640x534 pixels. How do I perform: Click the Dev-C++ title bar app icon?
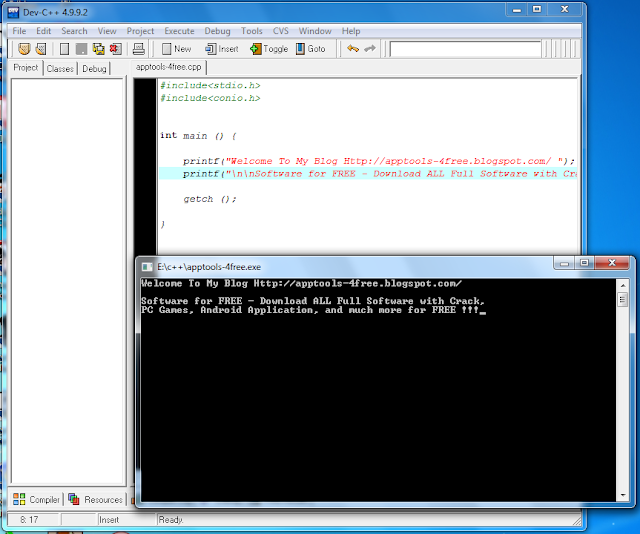[x=13, y=12]
